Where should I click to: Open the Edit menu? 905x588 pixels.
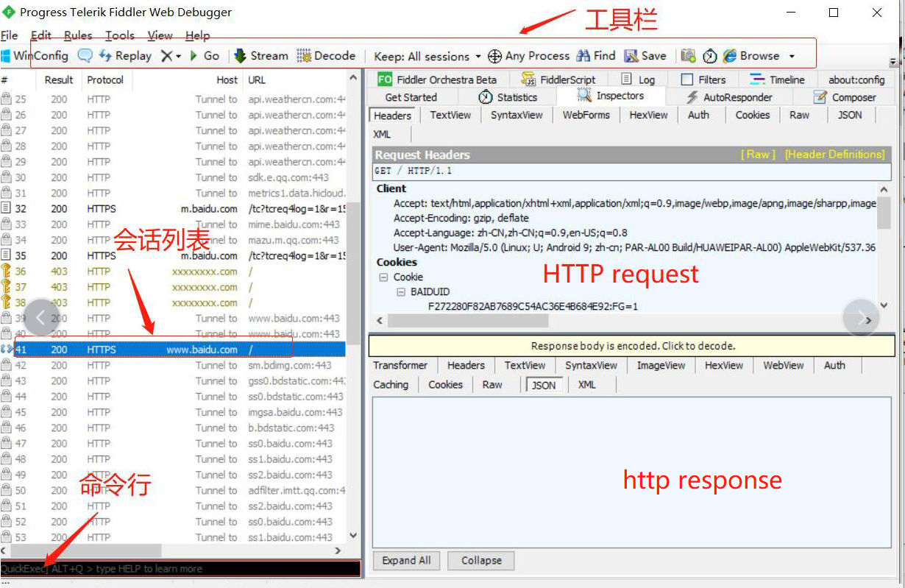coord(41,35)
